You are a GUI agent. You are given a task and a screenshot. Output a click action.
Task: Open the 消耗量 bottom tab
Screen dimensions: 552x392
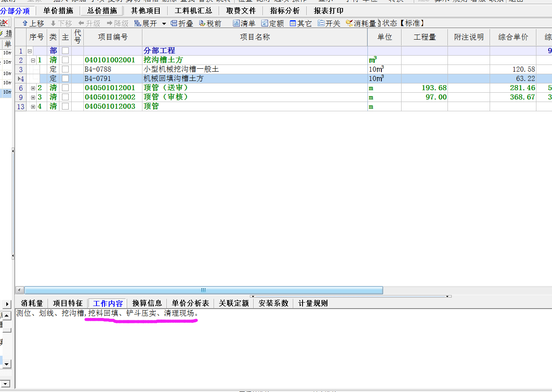pyautogui.click(x=32, y=303)
